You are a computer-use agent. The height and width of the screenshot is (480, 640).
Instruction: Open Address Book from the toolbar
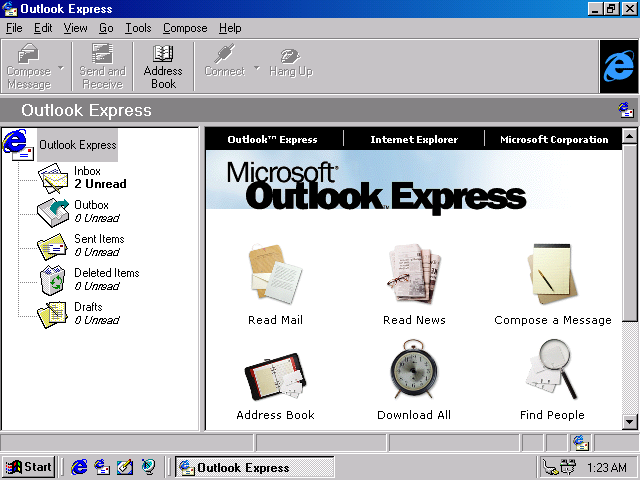(x=163, y=66)
